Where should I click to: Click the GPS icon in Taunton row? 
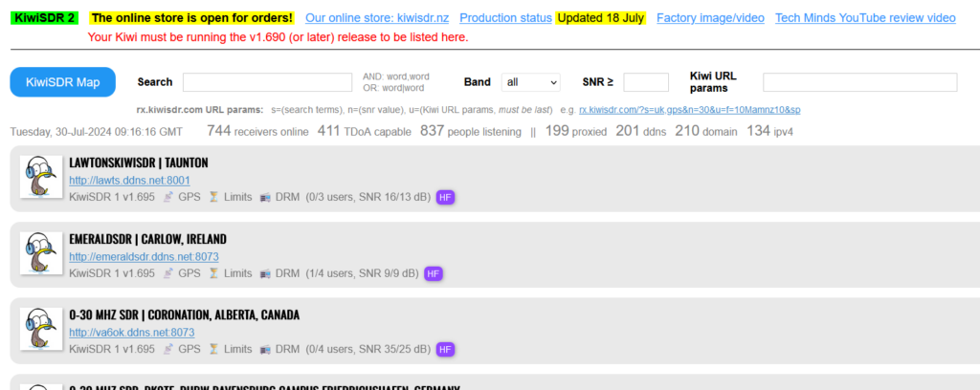pyautogui.click(x=168, y=197)
